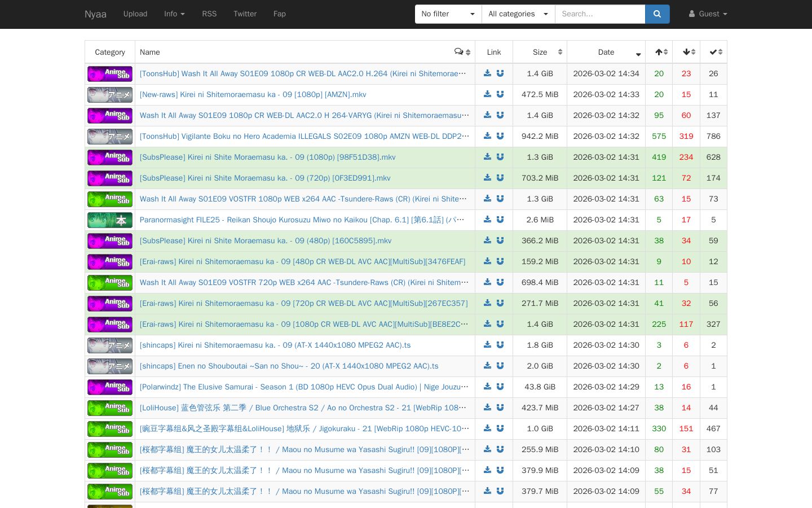Click seeder count 330
Image resolution: width=812 pixels, height=508 pixels.
[659, 428]
